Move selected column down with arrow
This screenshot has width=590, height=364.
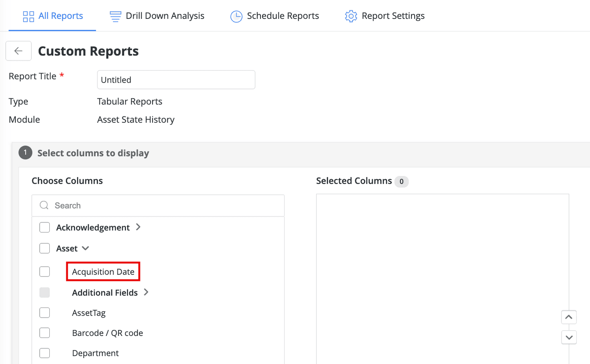coord(569,338)
